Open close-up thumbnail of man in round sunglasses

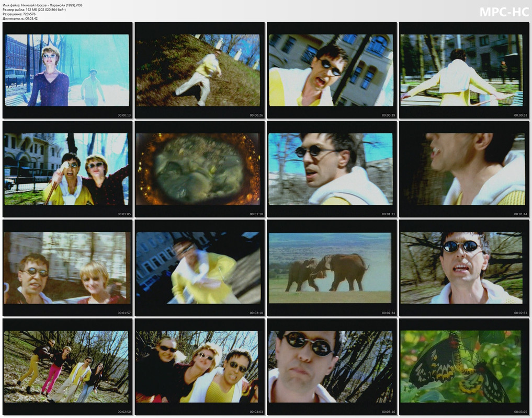[x=332, y=366]
